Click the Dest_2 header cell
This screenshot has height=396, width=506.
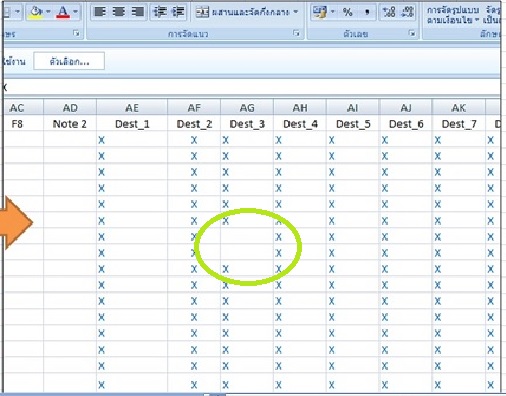coord(194,124)
